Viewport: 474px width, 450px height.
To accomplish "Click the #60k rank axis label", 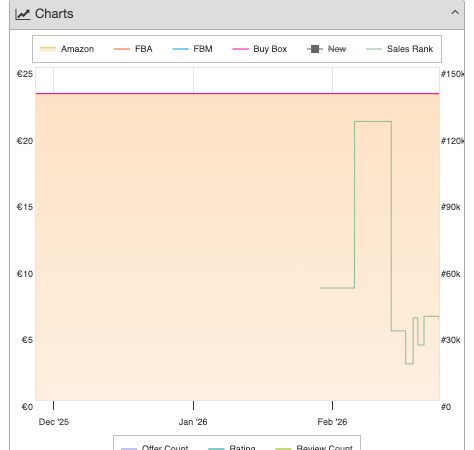I will click(451, 274).
